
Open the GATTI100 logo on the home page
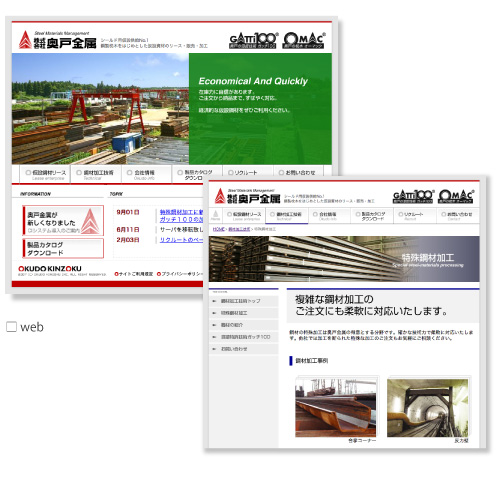(253, 41)
